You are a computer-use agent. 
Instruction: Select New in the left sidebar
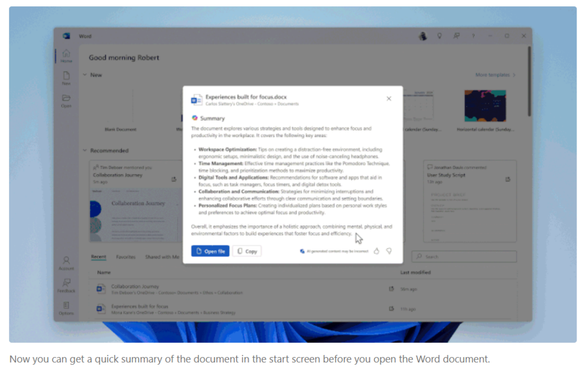click(67, 79)
